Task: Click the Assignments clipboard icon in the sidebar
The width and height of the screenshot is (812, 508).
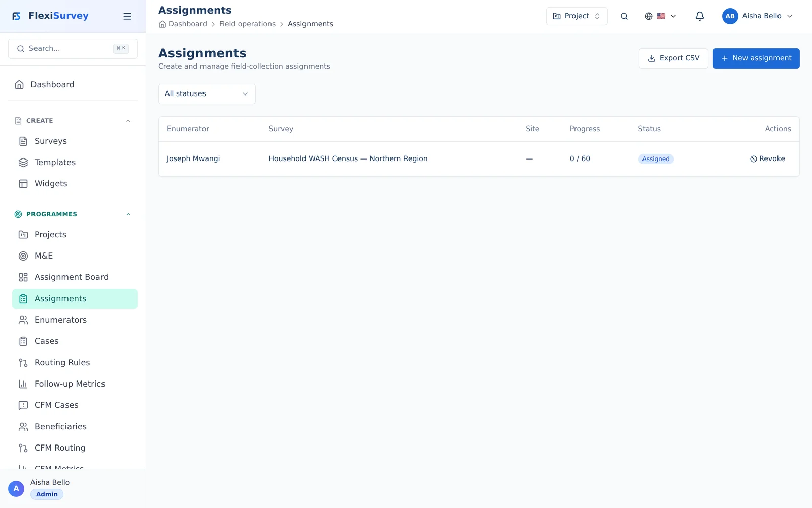Action: pyautogui.click(x=23, y=299)
